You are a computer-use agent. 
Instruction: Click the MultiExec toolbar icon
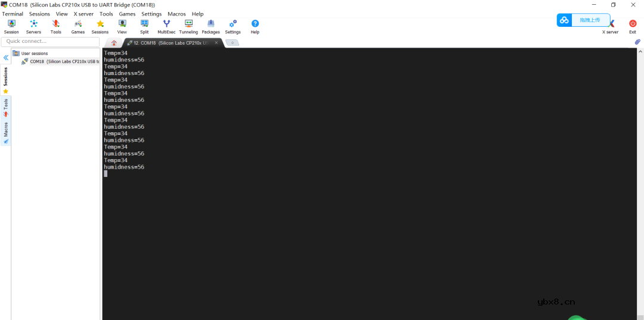tap(166, 26)
